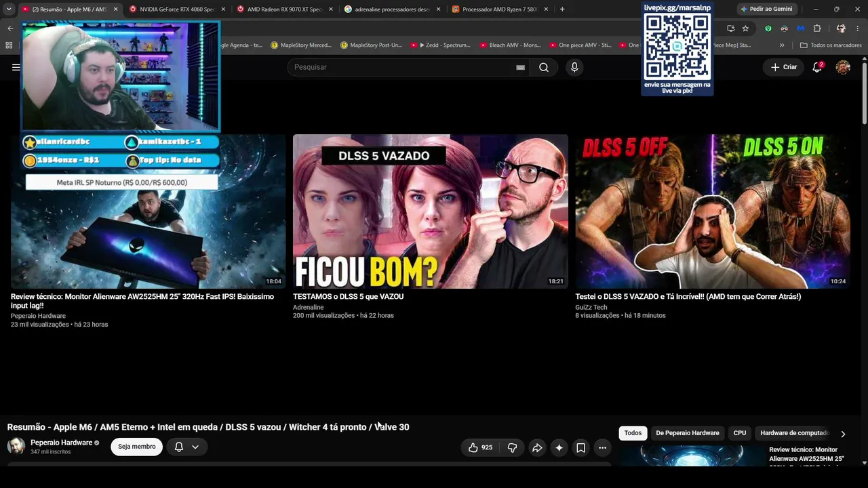Save the video with the bookmark icon

(x=580, y=447)
